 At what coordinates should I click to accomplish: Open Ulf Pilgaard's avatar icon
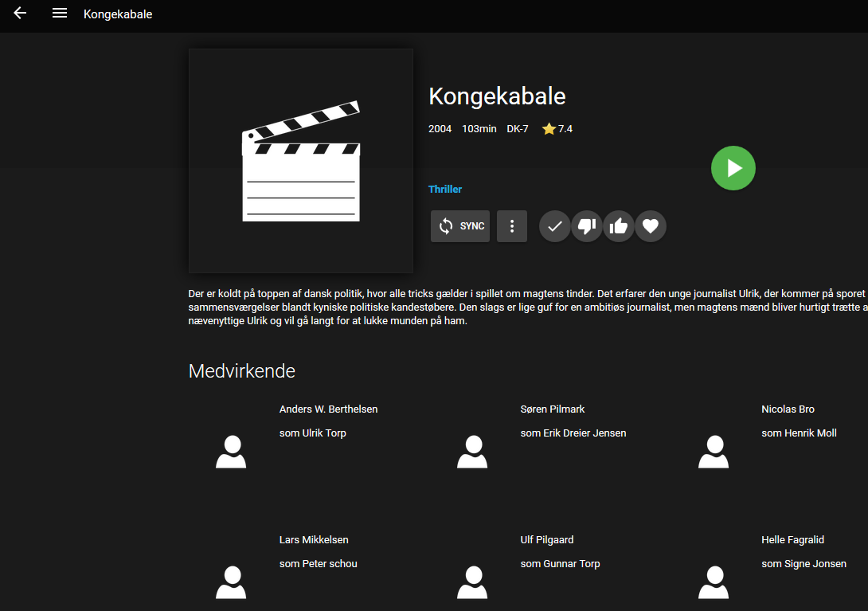click(x=472, y=582)
